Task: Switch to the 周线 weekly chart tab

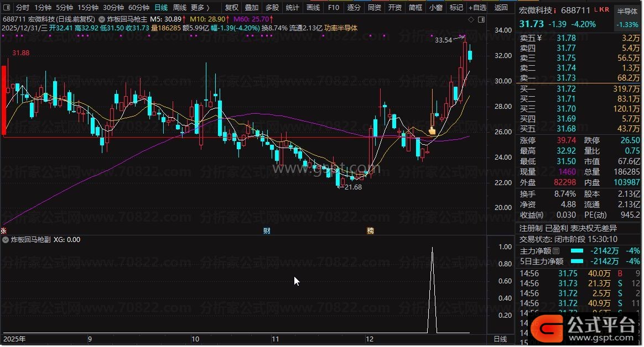Action: [x=179, y=8]
